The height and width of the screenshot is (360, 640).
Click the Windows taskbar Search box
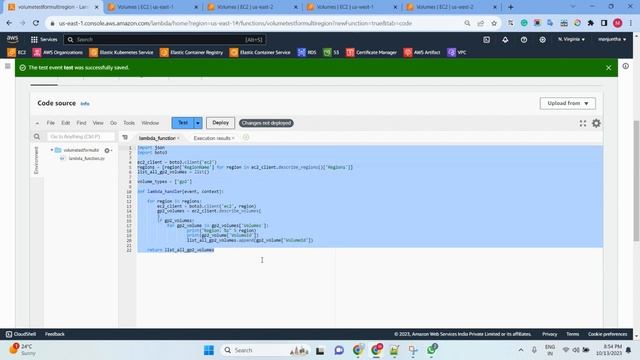pyautogui.click(x=265, y=350)
